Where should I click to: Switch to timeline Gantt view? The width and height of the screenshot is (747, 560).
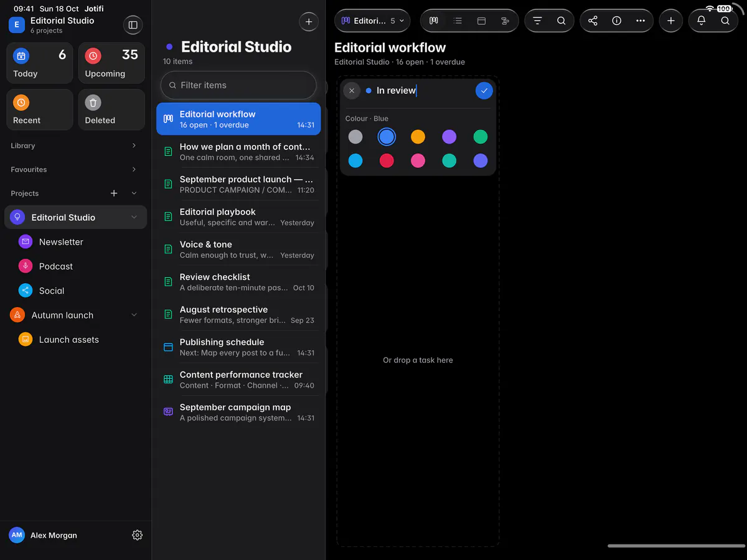[x=505, y=21]
